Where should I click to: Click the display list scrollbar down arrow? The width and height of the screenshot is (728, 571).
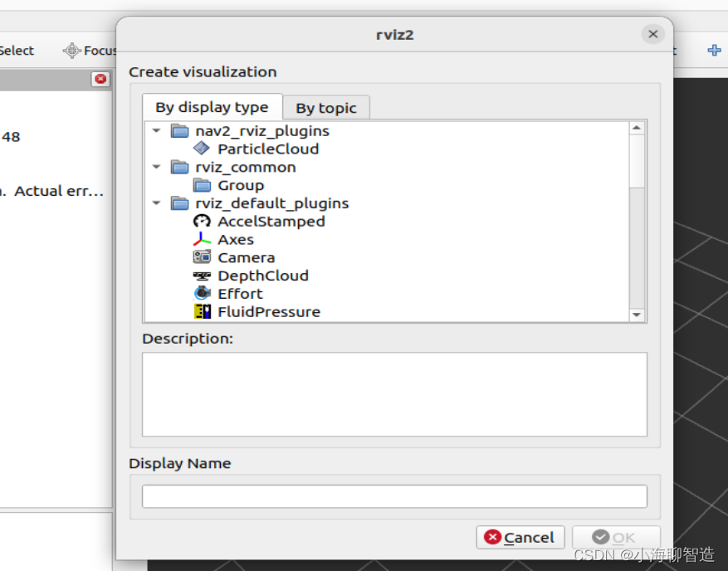637,315
